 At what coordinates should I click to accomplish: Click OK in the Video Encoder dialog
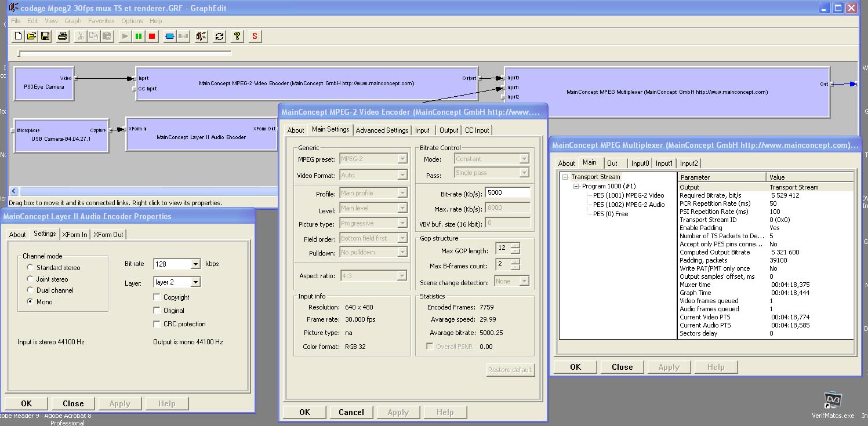coord(304,412)
